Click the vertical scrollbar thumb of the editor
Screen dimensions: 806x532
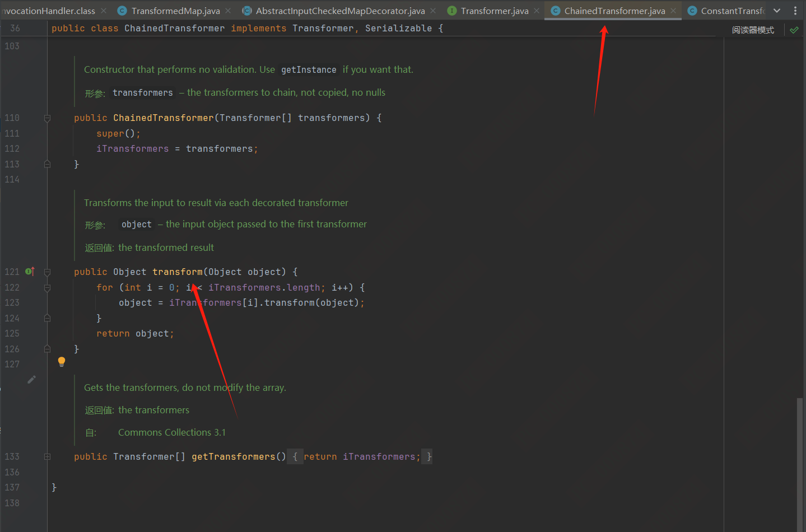click(x=800, y=464)
